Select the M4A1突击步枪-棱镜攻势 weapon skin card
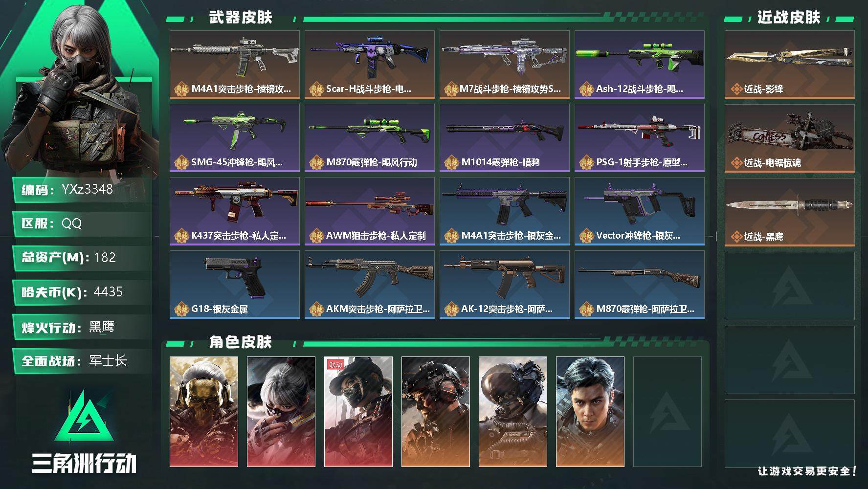868x489 pixels. point(235,65)
